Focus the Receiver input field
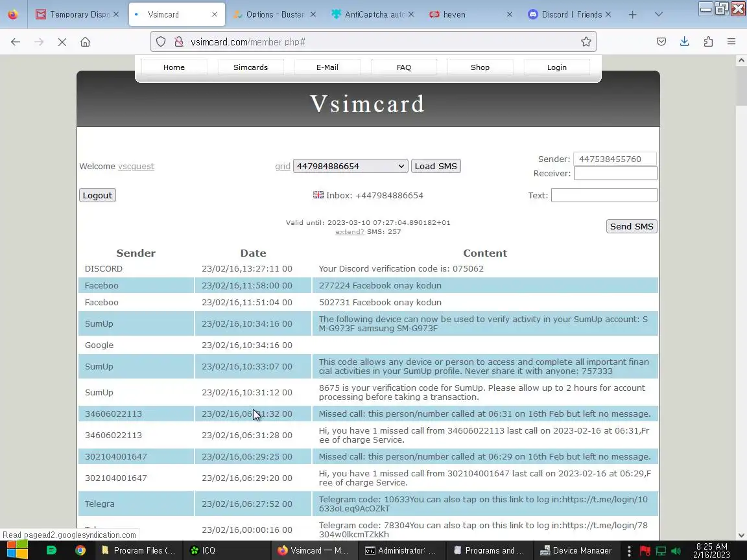This screenshot has height=560, width=747. [x=615, y=173]
